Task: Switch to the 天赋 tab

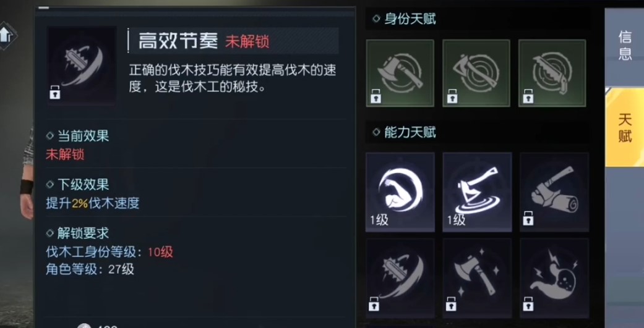Action: click(x=625, y=127)
